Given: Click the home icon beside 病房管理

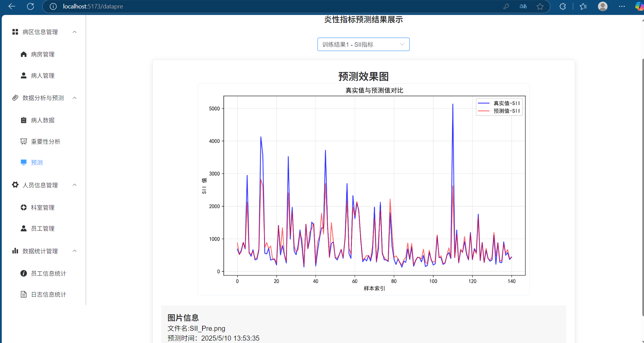Looking at the screenshot, I should click(x=24, y=54).
